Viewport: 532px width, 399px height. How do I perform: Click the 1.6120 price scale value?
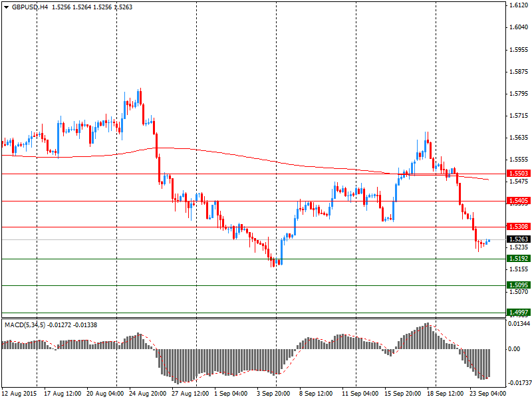pyautogui.click(x=519, y=5)
